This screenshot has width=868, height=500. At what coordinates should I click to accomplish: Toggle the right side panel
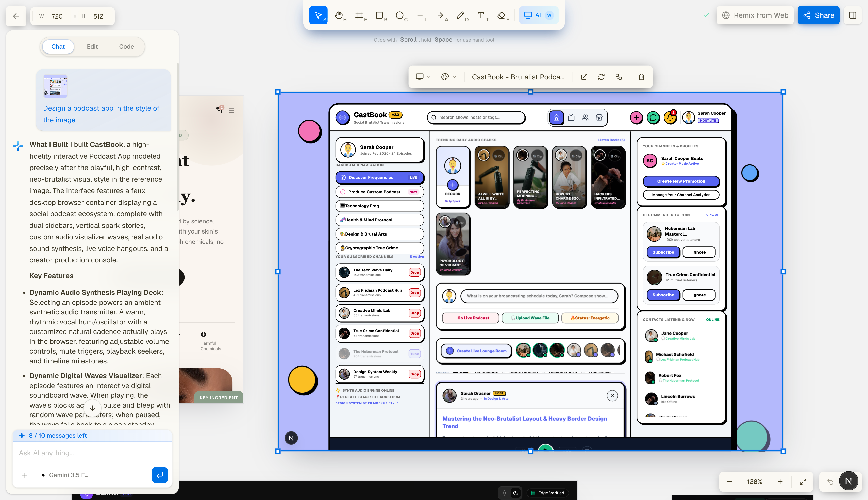pyautogui.click(x=853, y=15)
